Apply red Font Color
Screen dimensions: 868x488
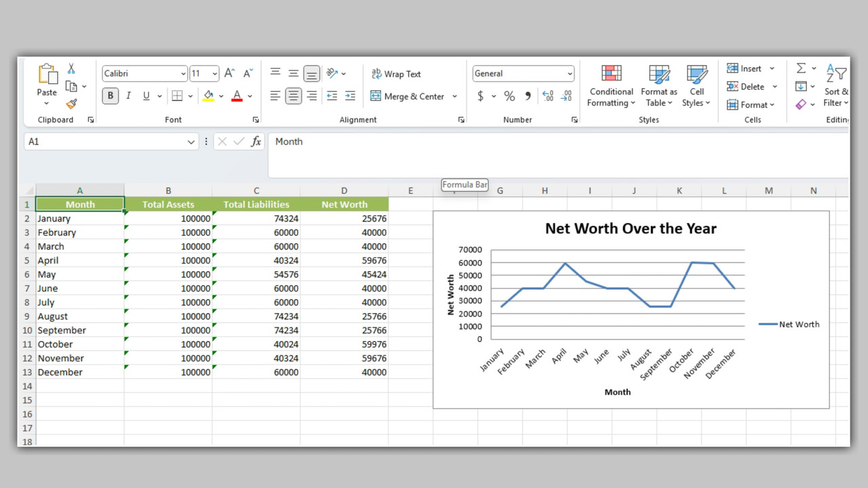(237, 96)
